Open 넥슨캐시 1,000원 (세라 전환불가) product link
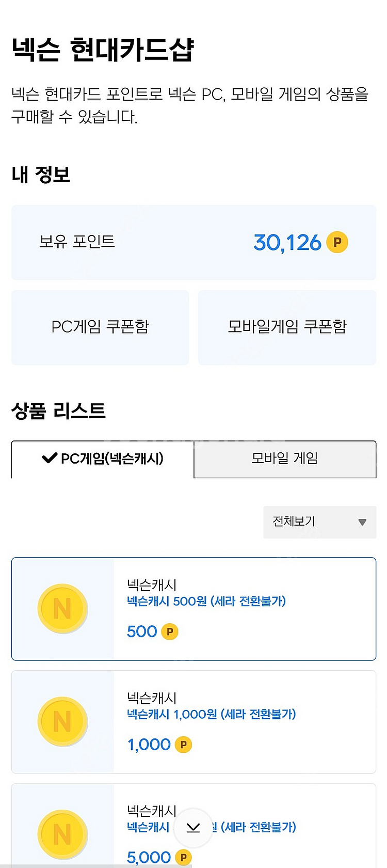 coord(211,714)
